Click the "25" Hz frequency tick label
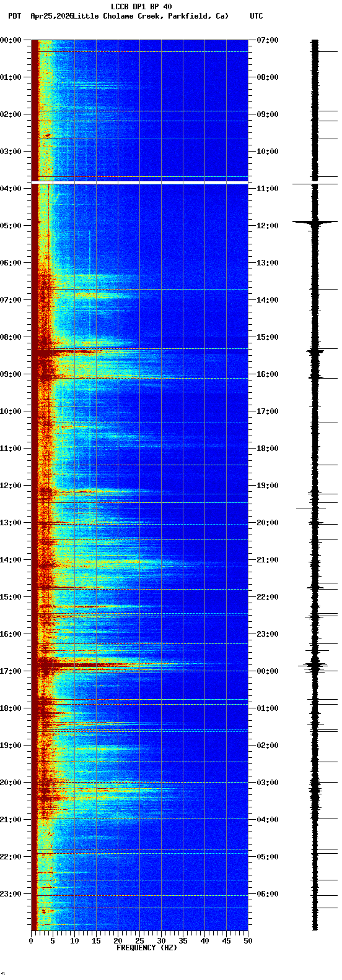 coord(139,941)
